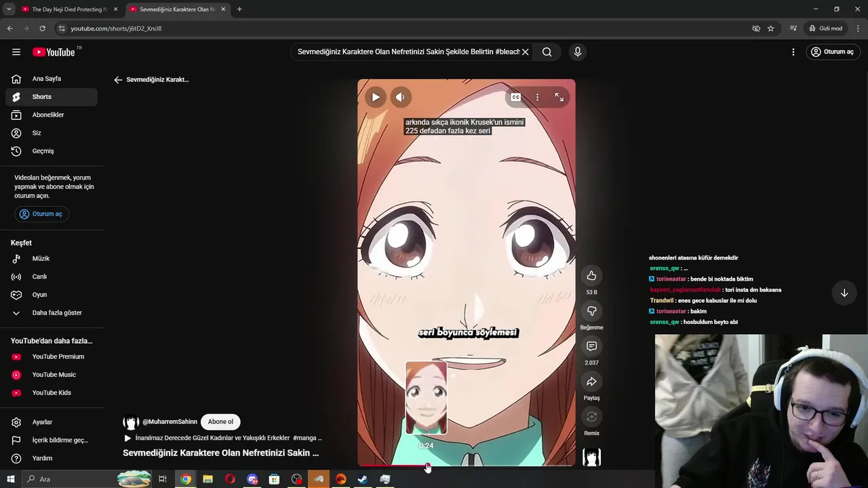Open Canlı under Keşfet

52,277
